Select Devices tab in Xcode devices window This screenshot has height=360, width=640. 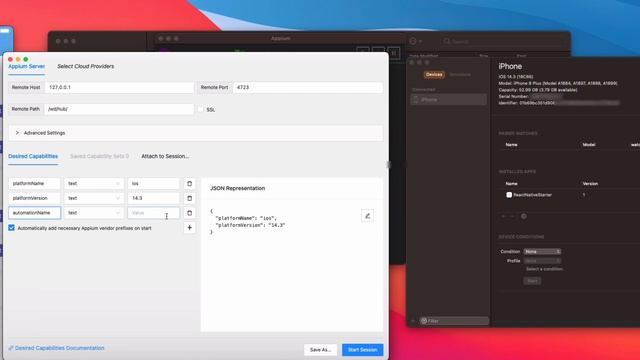(434, 75)
